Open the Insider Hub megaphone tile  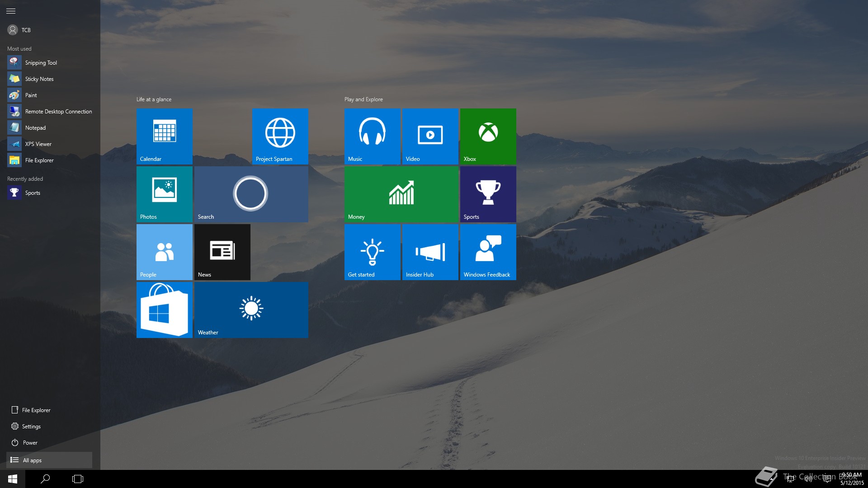[430, 252]
